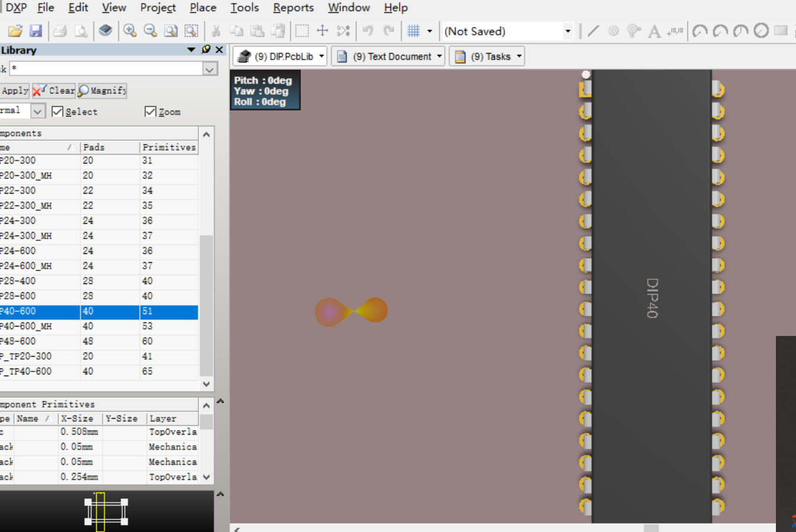The height and width of the screenshot is (532, 796).
Task: Click the Clear filter button
Action: coord(54,90)
